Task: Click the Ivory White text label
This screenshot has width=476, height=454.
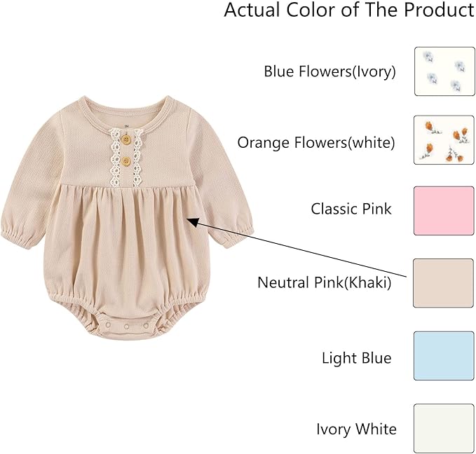Action: pyautogui.click(x=356, y=429)
